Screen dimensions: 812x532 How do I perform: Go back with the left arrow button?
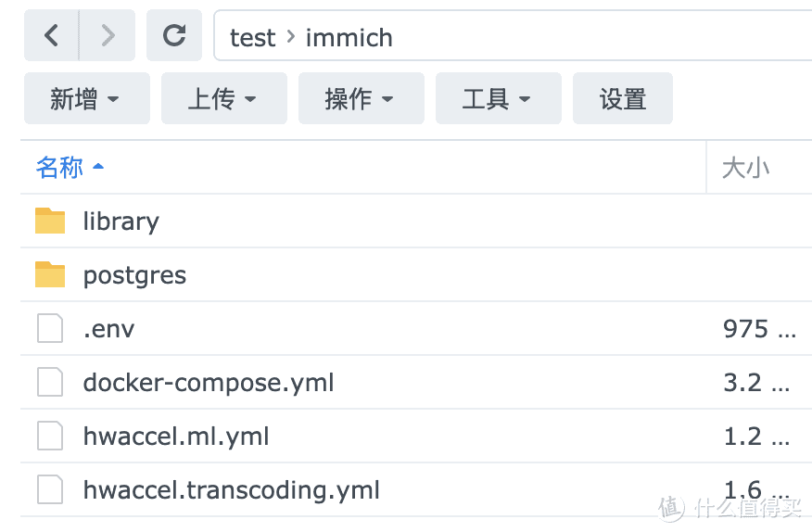tap(51, 35)
